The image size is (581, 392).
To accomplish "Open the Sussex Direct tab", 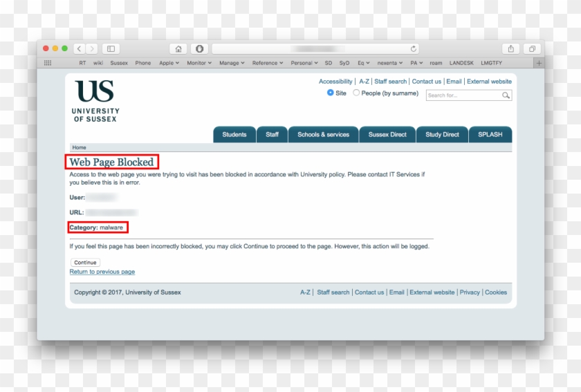I will tap(387, 134).
